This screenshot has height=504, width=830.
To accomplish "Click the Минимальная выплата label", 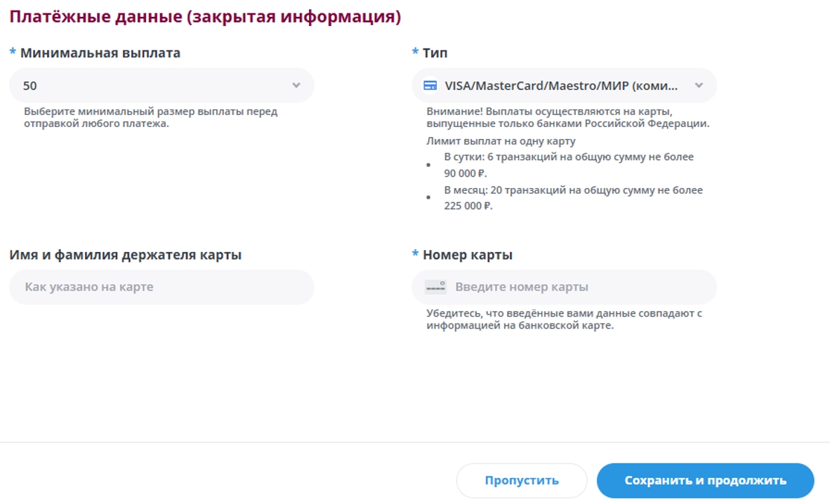I will tap(100, 53).
